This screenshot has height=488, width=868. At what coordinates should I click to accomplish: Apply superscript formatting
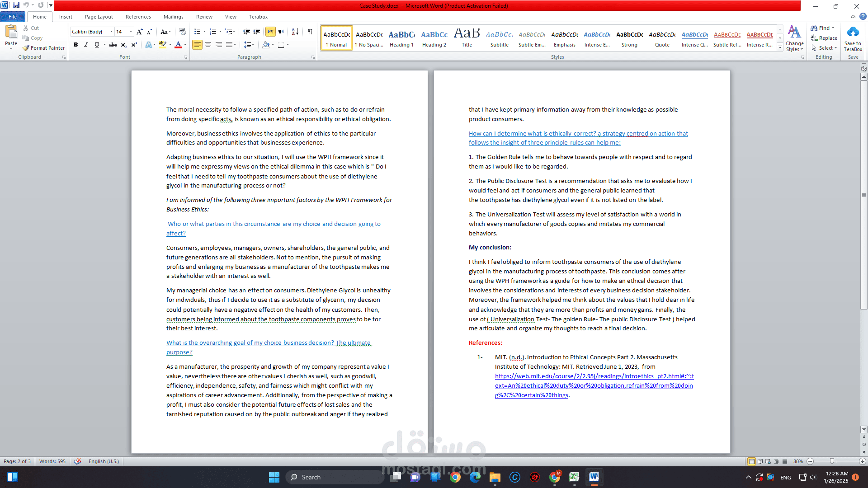point(134,45)
